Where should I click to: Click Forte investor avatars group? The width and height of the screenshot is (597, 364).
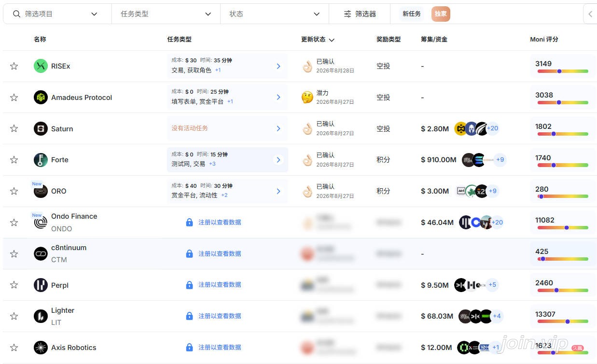coord(484,160)
